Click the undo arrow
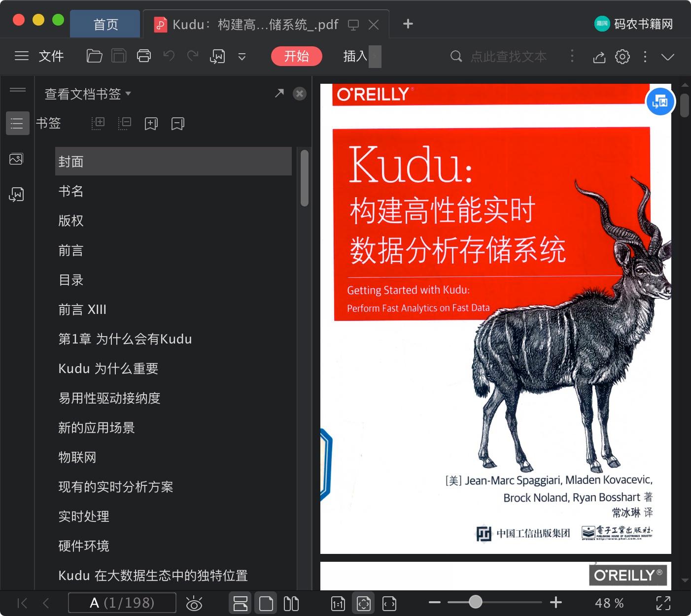The width and height of the screenshot is (691, 616). 169,56
